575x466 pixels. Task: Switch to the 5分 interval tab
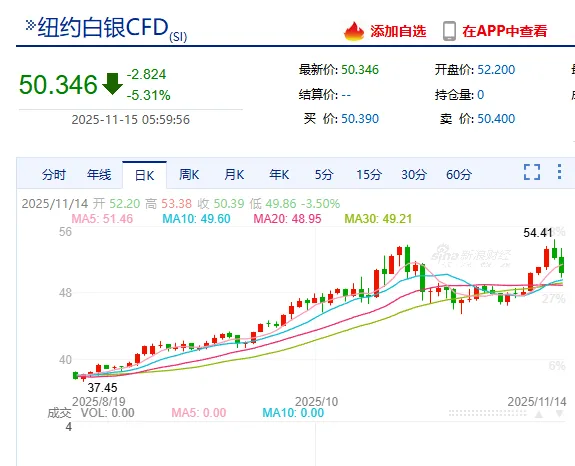click(324, 175)
